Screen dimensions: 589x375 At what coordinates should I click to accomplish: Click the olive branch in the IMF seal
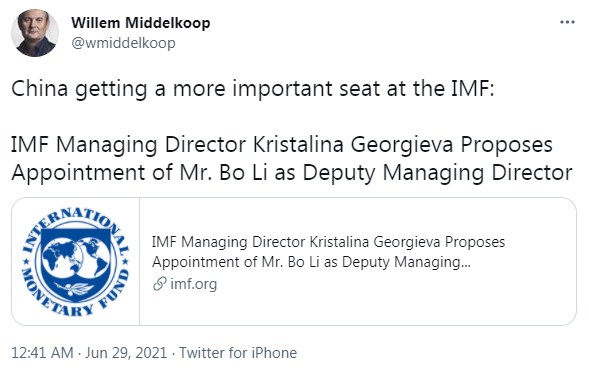click(x=75, y=289)
